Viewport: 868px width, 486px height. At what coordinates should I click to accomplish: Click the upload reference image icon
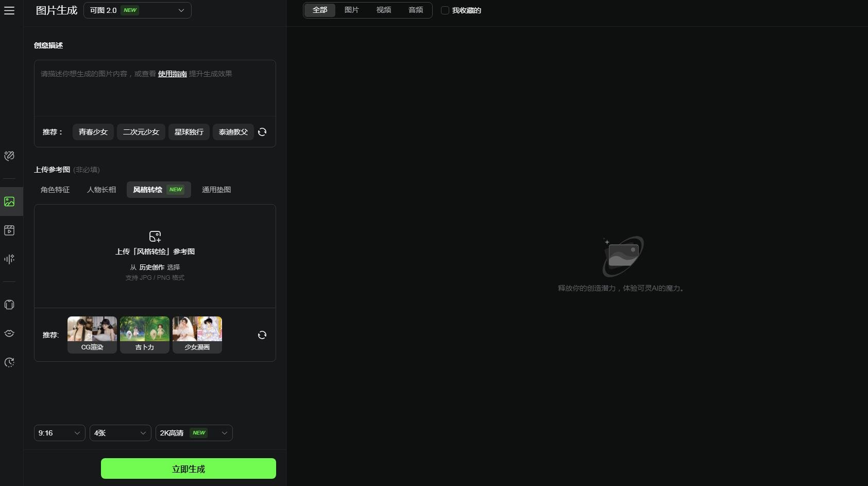155,237
